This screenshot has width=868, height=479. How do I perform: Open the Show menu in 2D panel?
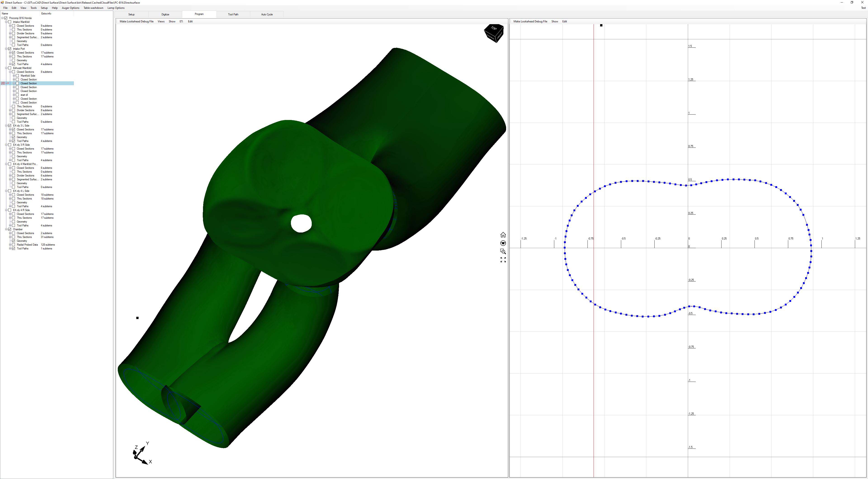[x=555, y=21]
